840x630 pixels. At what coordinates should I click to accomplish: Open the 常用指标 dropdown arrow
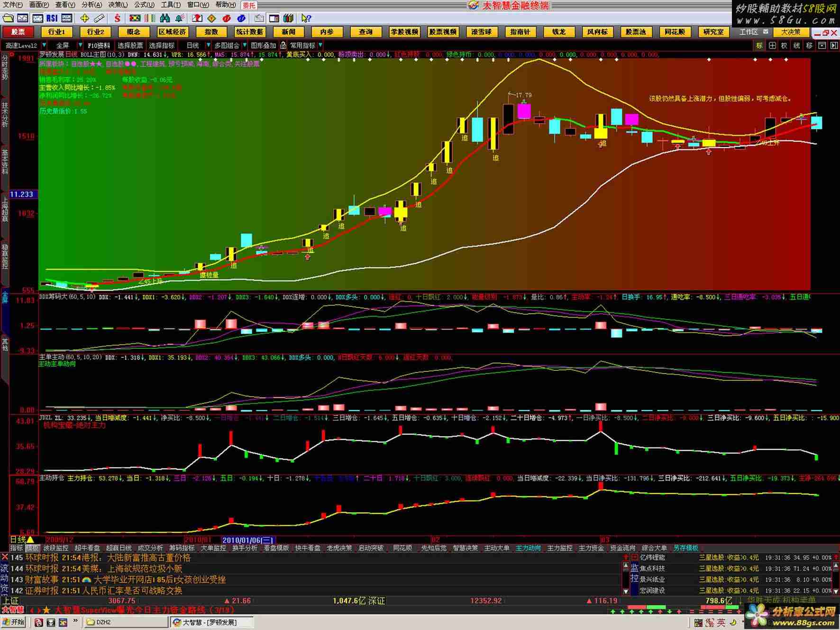320,46
